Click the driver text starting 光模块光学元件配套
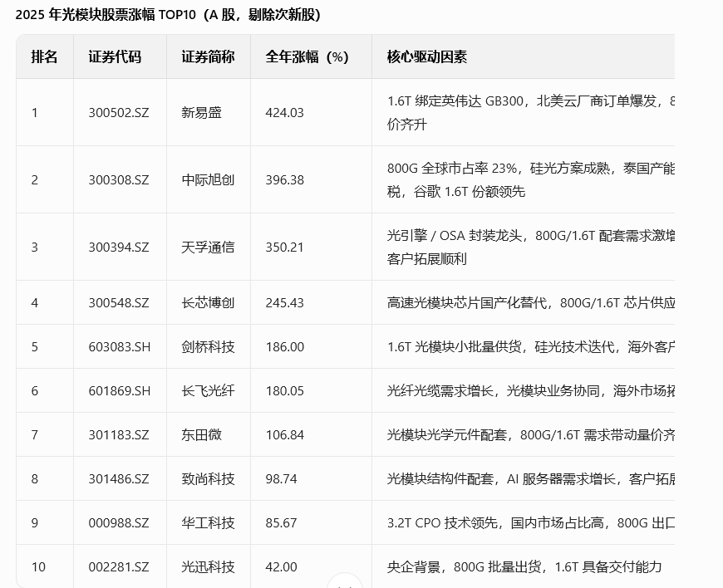The height and width of the screenshot is (588, 723). 531,434
